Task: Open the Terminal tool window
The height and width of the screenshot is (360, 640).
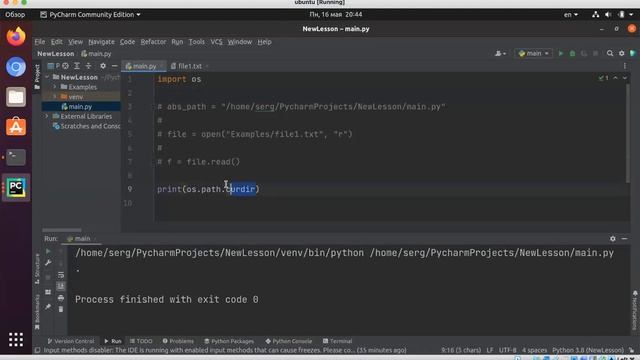Action: [x=338, y=341]
